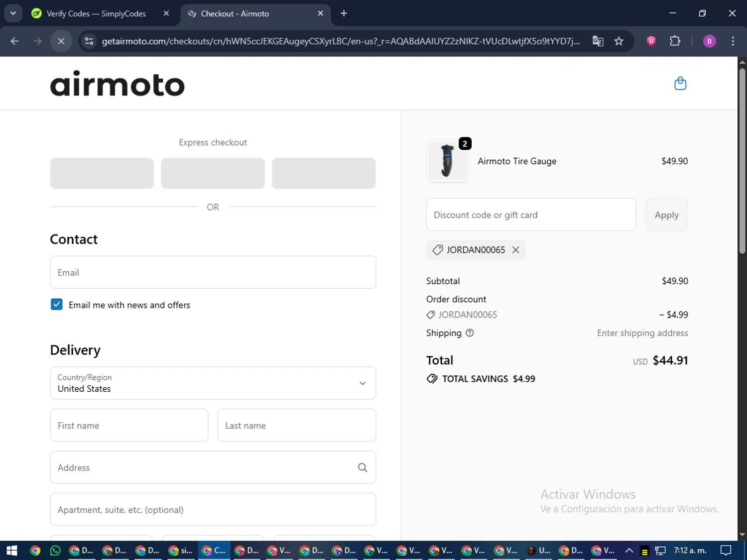This screenshot has width=747, height=560.
Task: Click the 'Delivery' heading
Action: [75, 350]
